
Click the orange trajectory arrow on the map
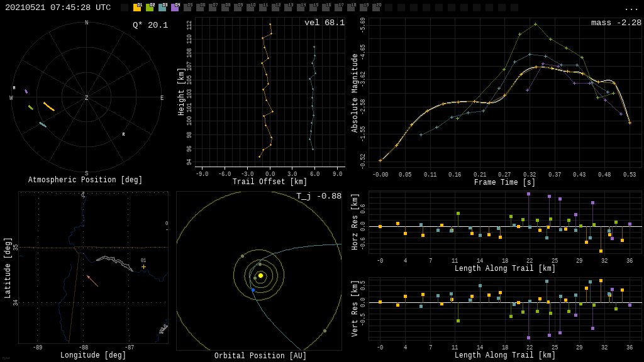pos(92,281)
